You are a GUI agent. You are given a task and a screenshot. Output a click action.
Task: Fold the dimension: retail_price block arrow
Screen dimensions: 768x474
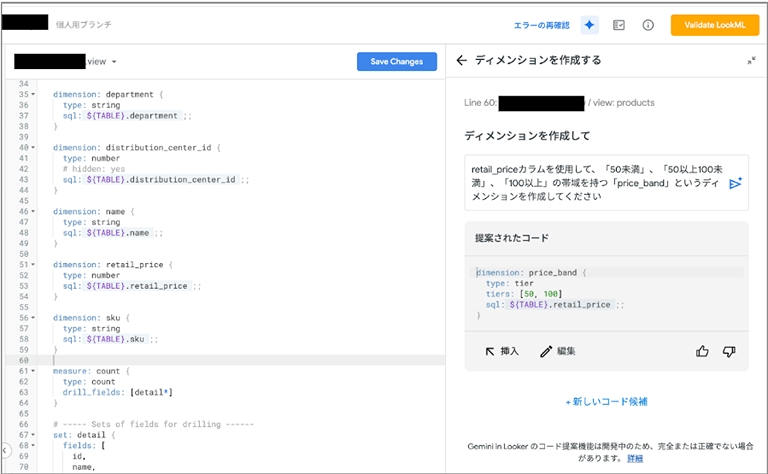(x=33, y=265)
